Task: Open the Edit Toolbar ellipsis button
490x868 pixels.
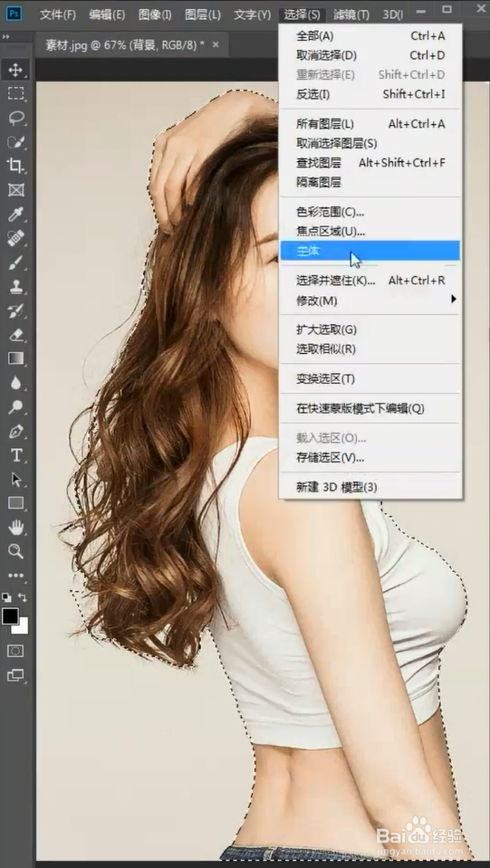Action: point(15,576)
